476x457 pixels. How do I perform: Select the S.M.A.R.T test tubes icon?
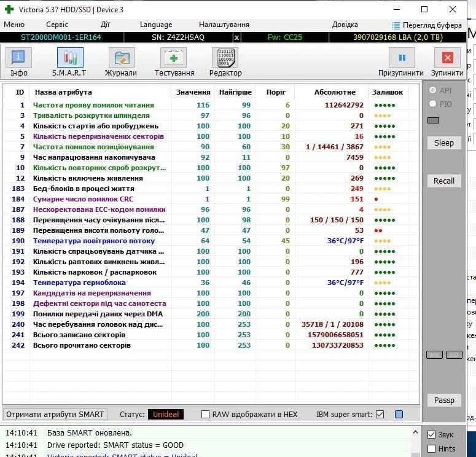[x=70, y=57]
